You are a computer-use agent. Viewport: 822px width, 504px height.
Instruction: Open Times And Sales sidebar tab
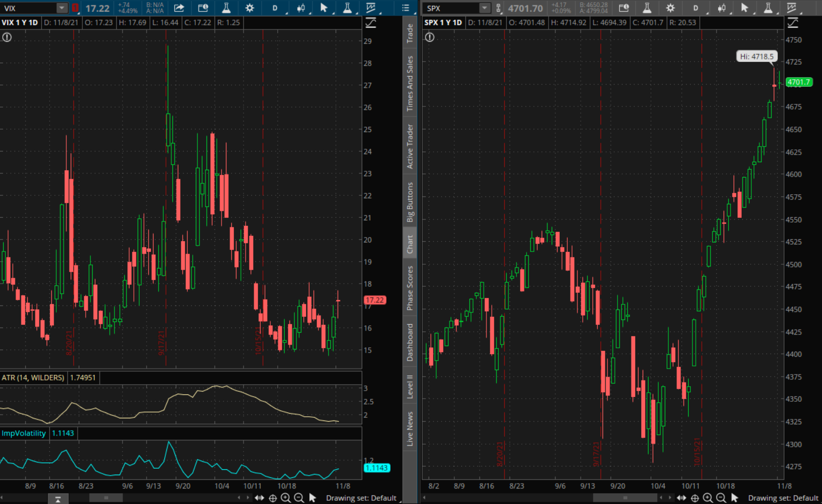(x=410, y=83)
